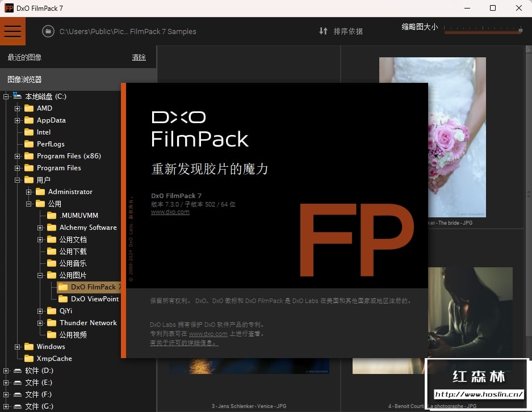Click the current folder path text
The image size is (532, 412).
128,32
